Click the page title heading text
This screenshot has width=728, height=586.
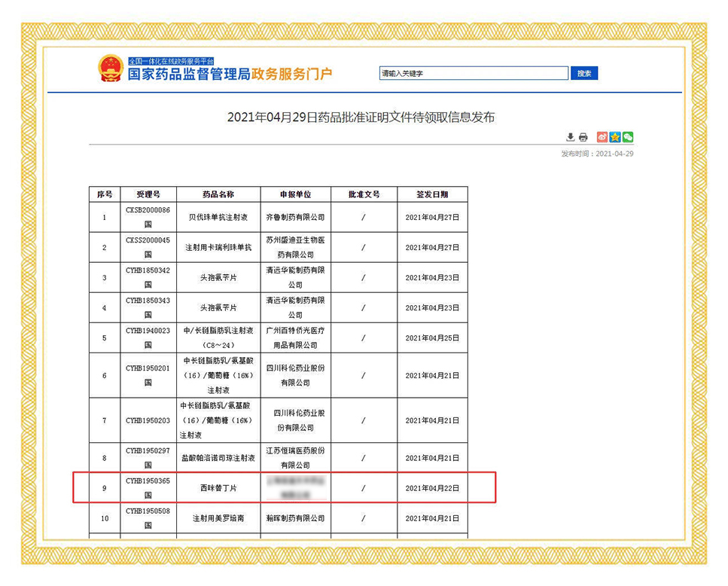coord(361,118)
